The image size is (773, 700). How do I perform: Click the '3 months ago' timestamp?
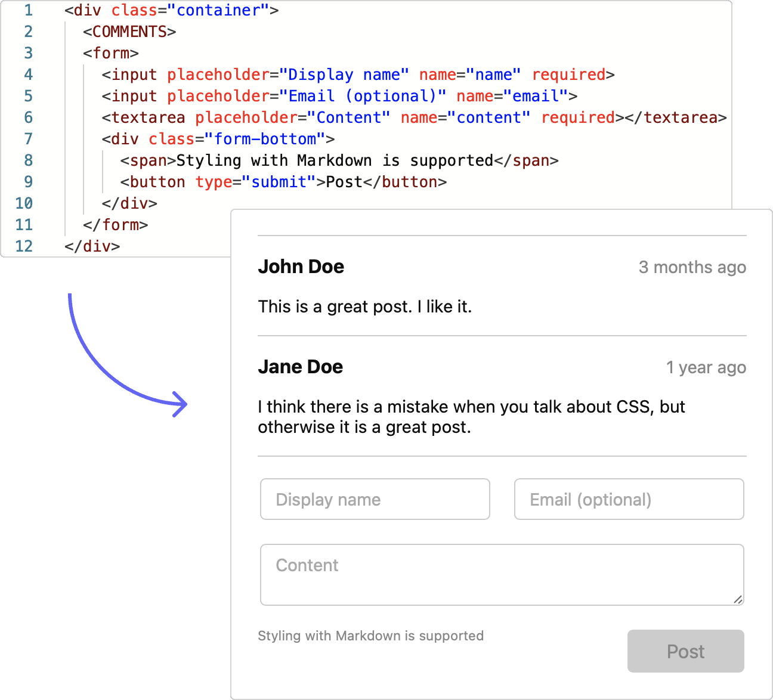pyautogui.click(x=692, y=267)
